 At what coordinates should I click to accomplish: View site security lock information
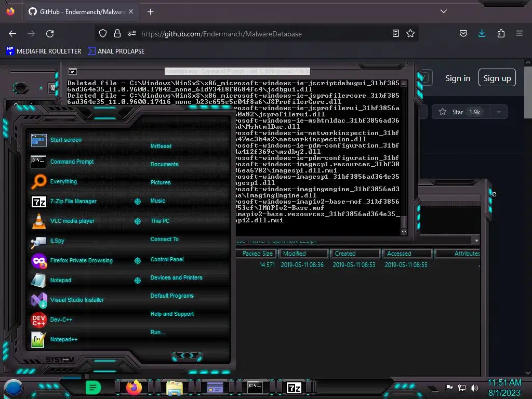coord(117,34)
